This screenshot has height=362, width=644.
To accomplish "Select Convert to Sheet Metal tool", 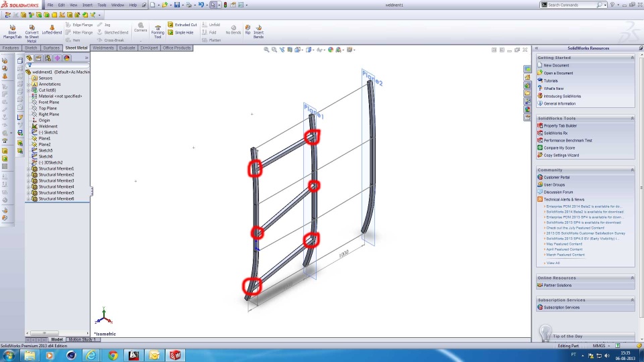I will [x=32, y=34].
